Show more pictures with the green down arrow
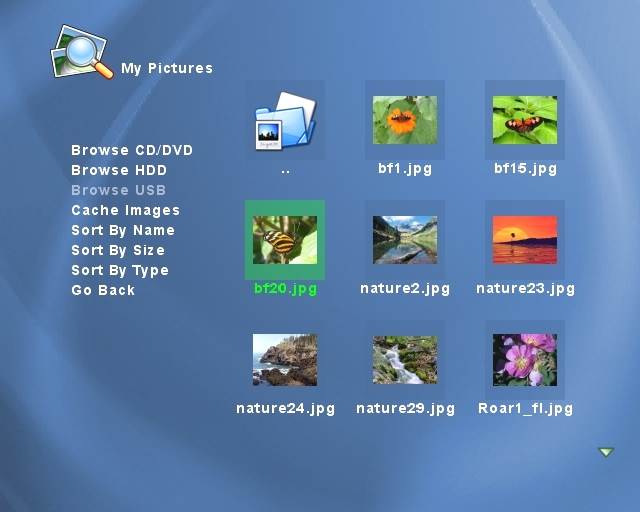The height and width of the screenshot is (512, 640). point(606,452)
